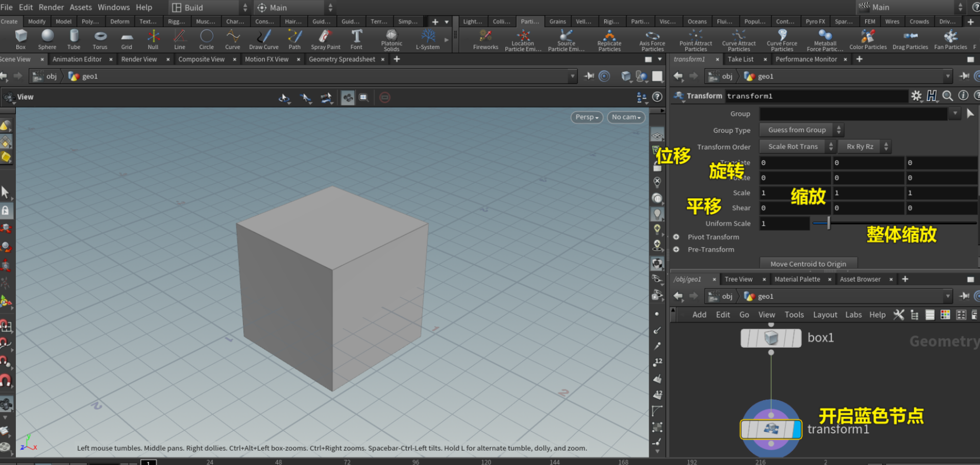Open network editor Labs menu
This screenshot has width=980, height=465.
coord(853,315)
